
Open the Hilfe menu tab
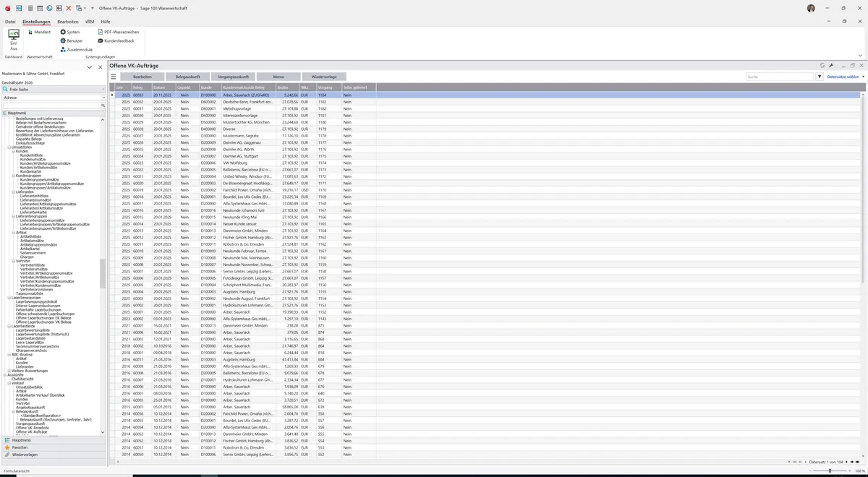106,22
